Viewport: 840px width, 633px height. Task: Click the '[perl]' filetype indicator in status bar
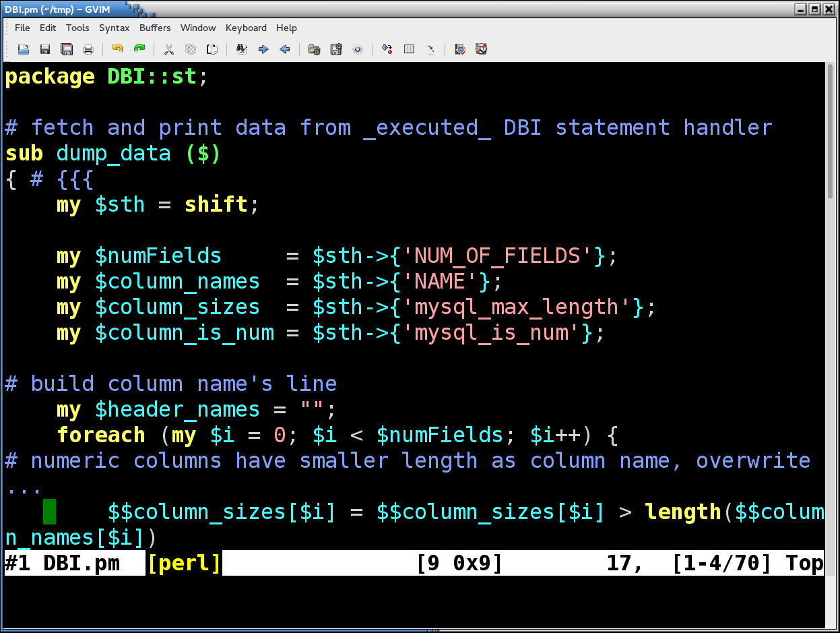pyautogui.click(x=184, y=563)
